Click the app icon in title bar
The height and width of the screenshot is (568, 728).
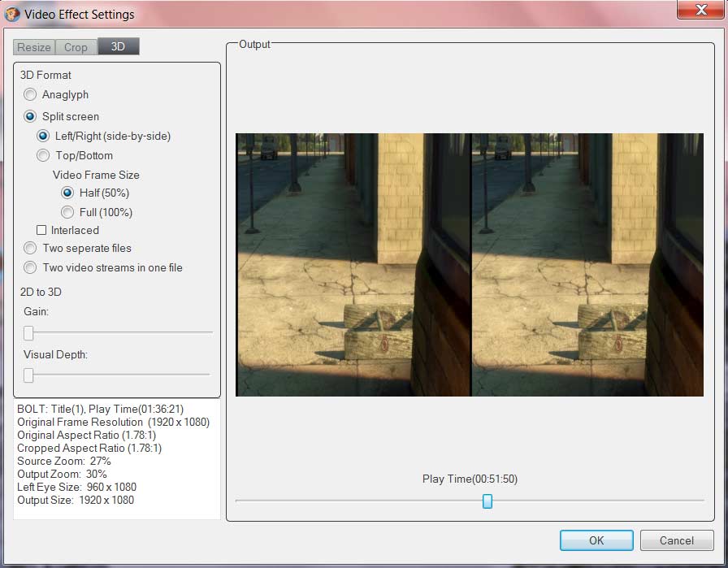(x=12, y=14)
